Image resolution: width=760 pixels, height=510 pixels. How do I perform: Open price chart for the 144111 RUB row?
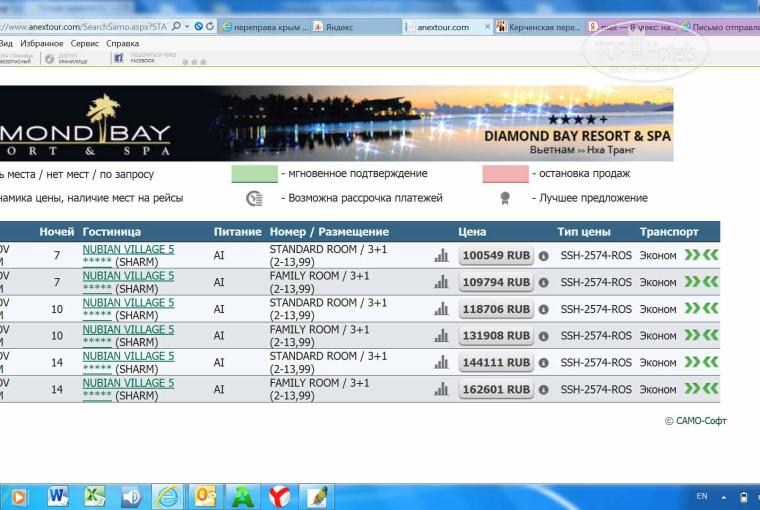point(441,362)
